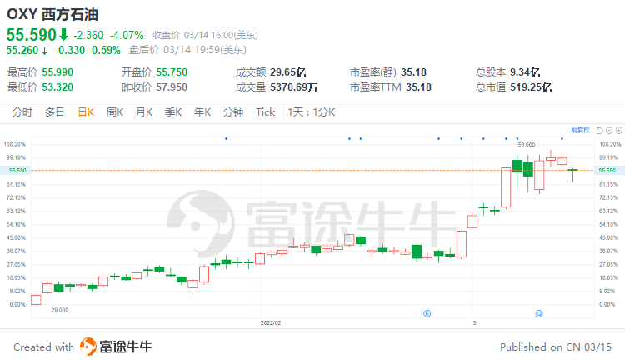Click the circular event marker in March
This screenshot has height=364, width=625.
539,313
